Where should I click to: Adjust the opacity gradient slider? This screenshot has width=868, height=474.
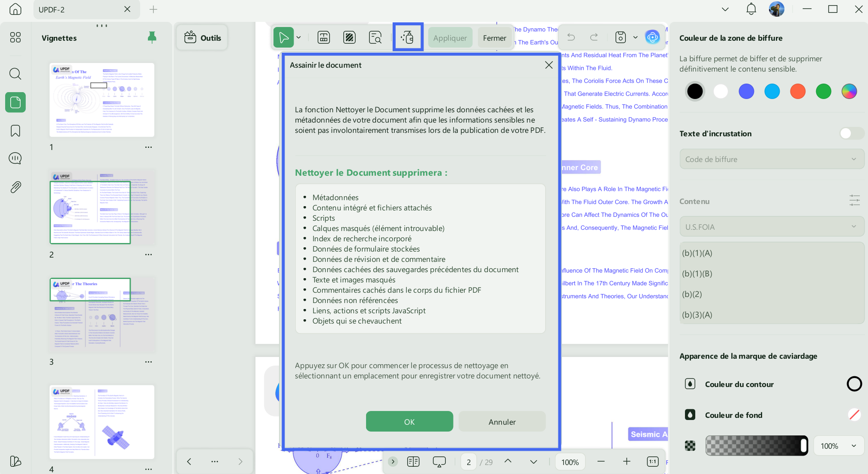[x=757, y=446]
